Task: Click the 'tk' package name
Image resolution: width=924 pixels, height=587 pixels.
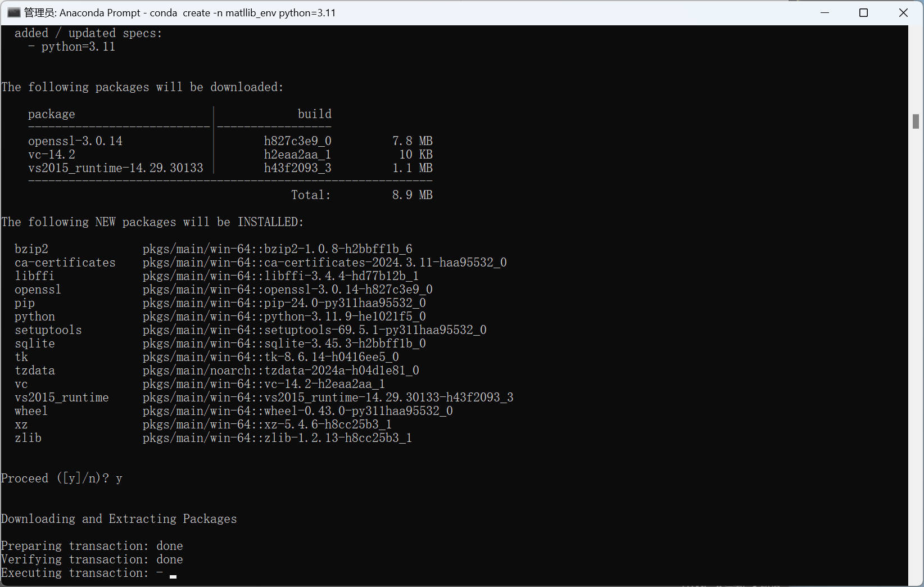Action: coord(21,357)
